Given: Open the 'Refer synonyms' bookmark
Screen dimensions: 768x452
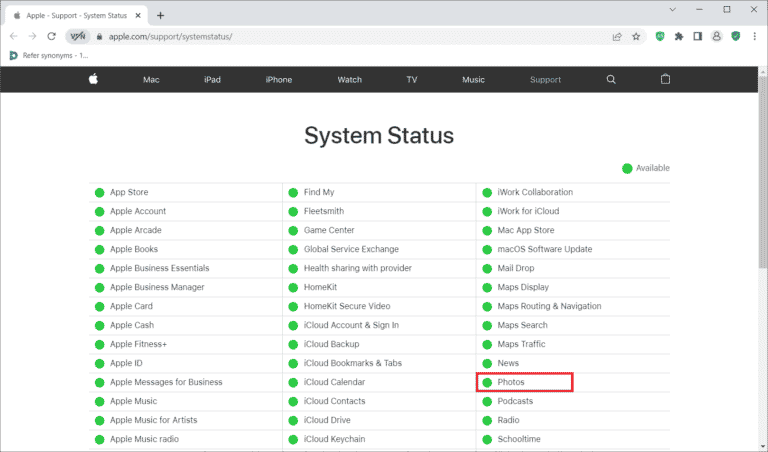Looking at the screenshot, I should point(49,55).
